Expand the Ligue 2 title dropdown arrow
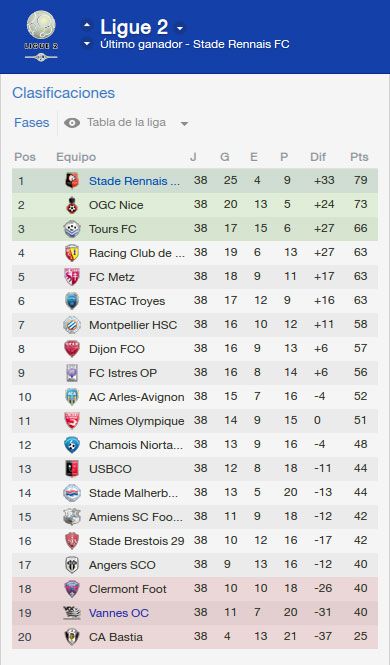The height and width of the screenshot is (665, 390). [180, 28]
